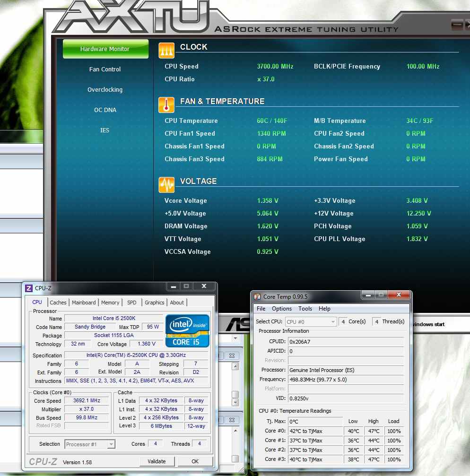470x476 pixels.
Task: Open the Tools menu in Core Temp
Action: tap(305, 308)
